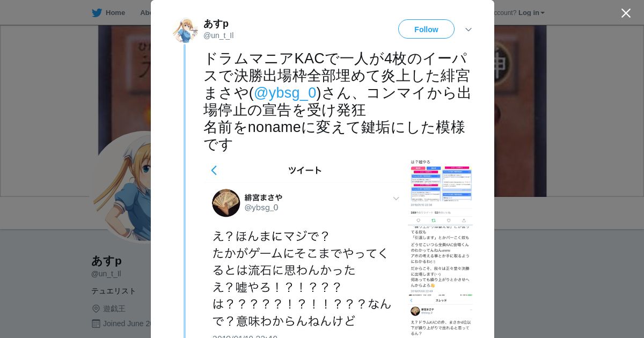Click the calendar icon beside Joined June
This screenshot has width=644, height=338.
[96, 324]
